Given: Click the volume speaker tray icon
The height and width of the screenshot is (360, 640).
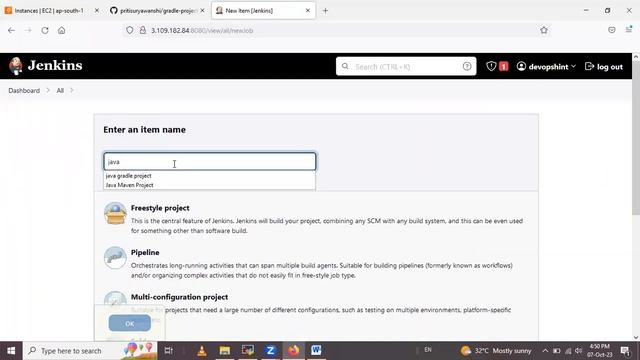Looking at the screenshot, I should [x=578, y=351].
